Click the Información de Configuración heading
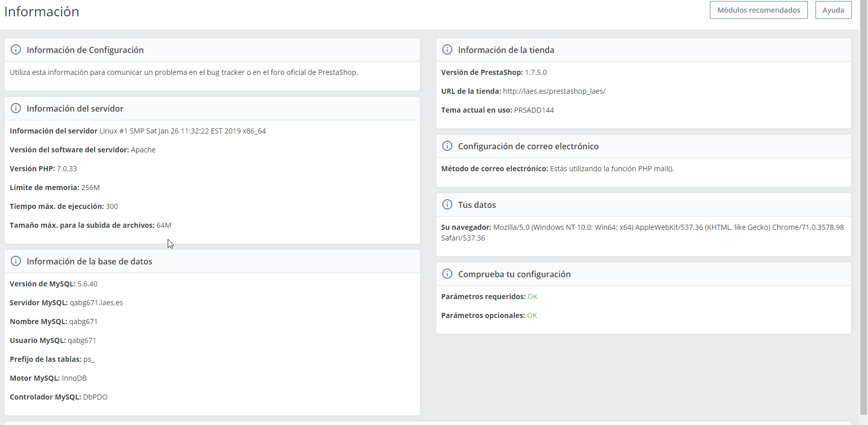 (x=85, y=50)
